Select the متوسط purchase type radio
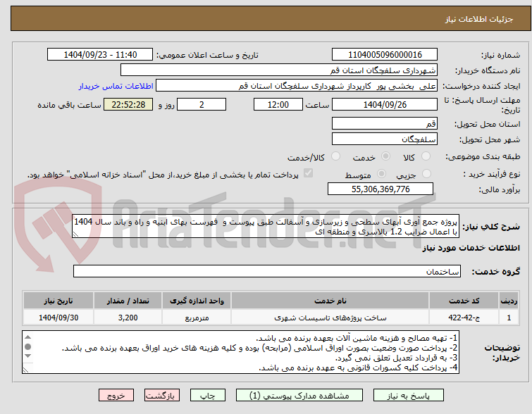532x414 pixels. tap(381, 174)
